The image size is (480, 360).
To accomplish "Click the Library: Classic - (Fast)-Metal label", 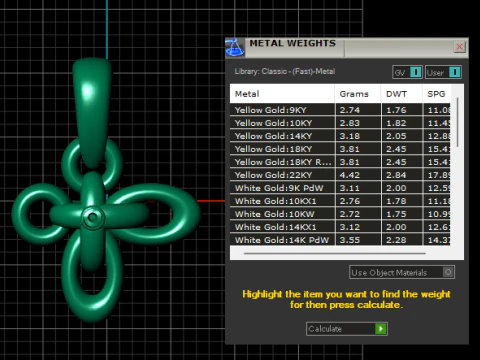I will click(x=285, y=71).
